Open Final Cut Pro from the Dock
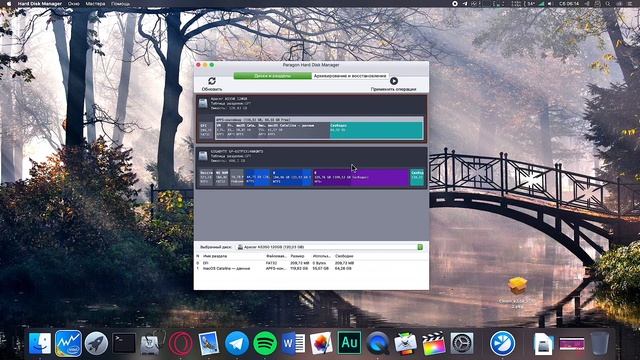Viewport: 640px width, 360px height. click(434, 343)
